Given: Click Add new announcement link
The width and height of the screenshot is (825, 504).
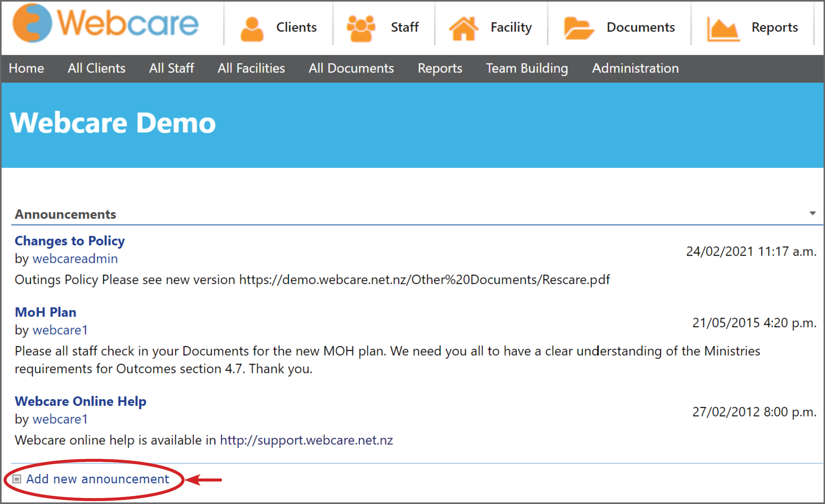Looking at the screenshot, I should pyautogui.click(x=98, y=479).
